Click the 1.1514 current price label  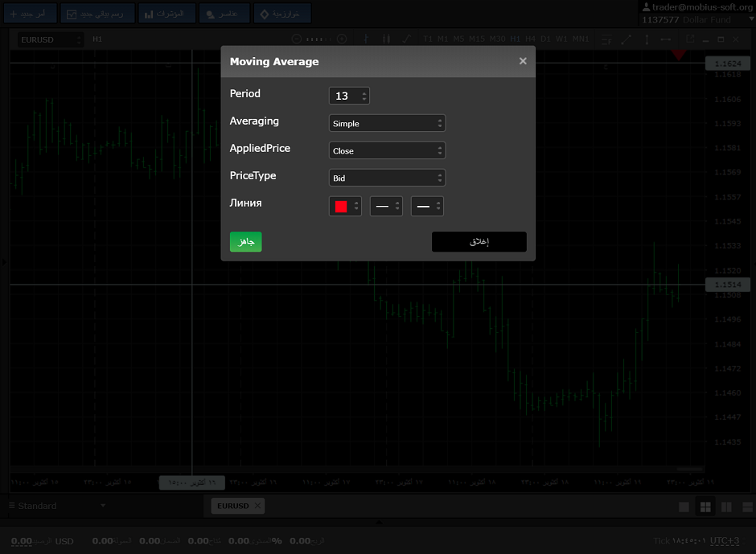tap(728, 285)
